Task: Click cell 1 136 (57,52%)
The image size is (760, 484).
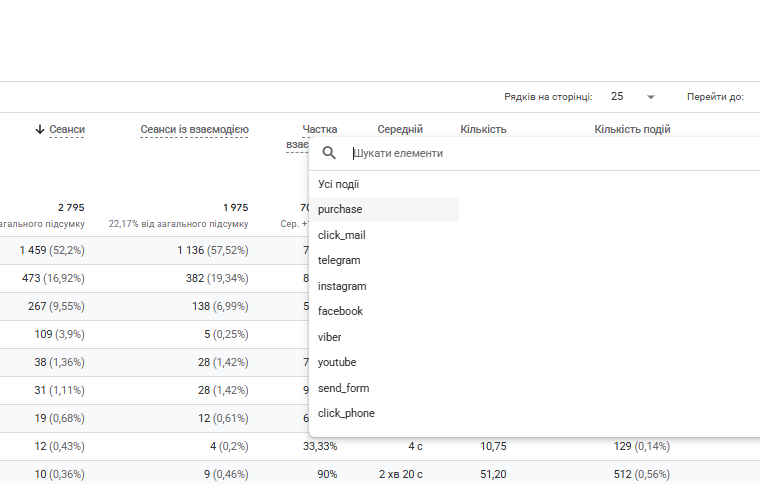Action: (213, 250)
